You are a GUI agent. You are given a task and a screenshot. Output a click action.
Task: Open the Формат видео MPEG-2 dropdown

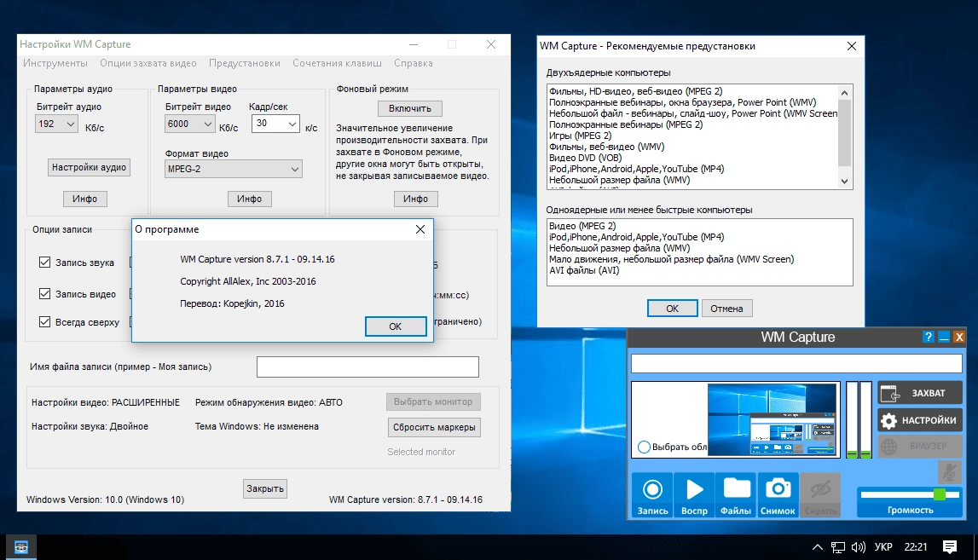click(234, 169)
